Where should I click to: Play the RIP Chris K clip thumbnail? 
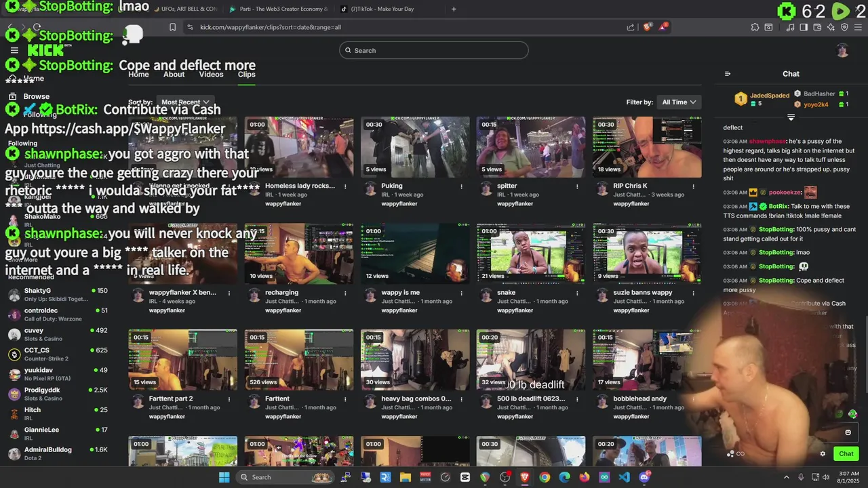coord(647,147)
